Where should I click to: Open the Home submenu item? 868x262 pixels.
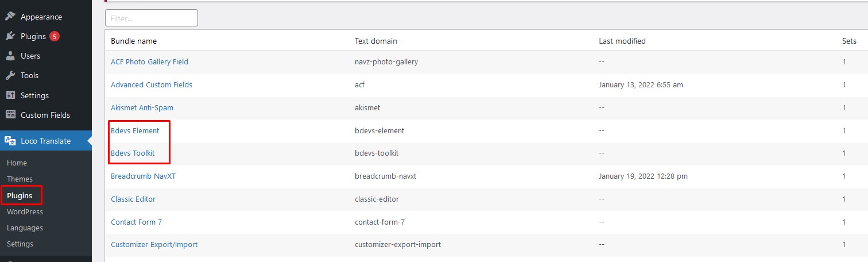17,163
